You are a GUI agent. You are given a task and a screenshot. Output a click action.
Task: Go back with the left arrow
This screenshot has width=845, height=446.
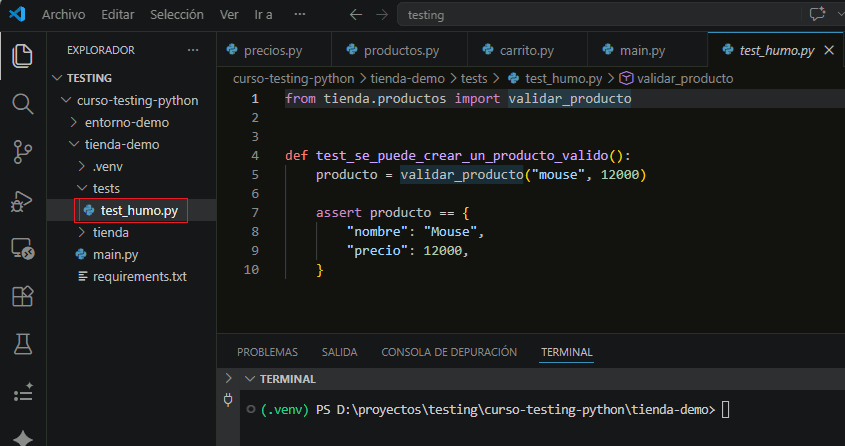(356, 15)
